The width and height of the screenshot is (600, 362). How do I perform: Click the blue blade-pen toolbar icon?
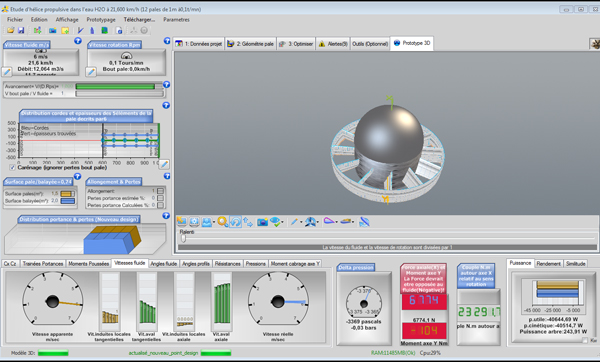(x=80, y=30)
